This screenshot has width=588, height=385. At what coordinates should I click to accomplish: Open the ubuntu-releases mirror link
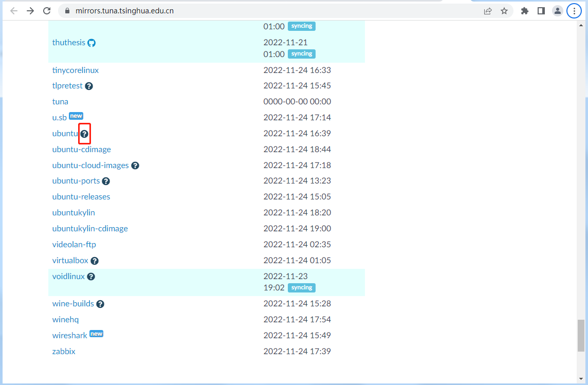point(81,196)
